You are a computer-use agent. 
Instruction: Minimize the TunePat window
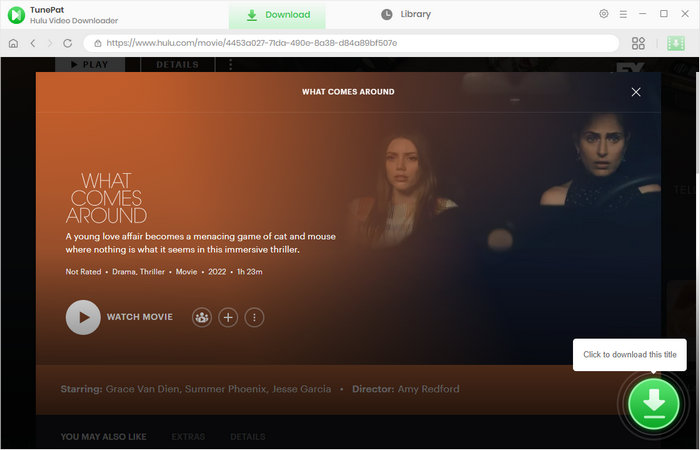(642, 14)
